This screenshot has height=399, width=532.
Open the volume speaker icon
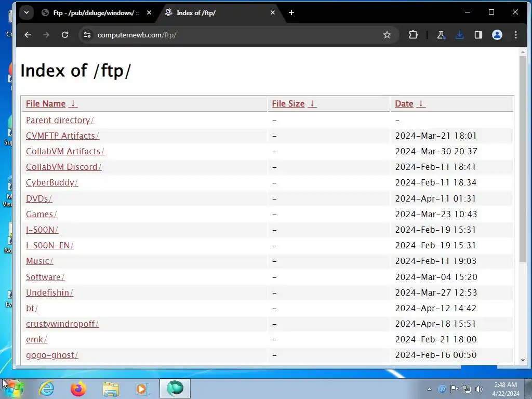479,389
